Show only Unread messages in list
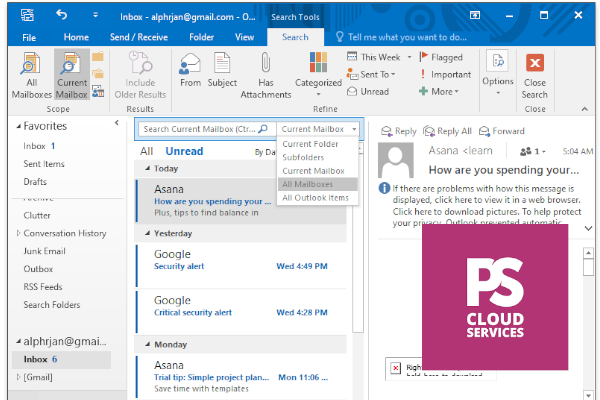Screen dimensions: 600x400 [x=183, y=152]
